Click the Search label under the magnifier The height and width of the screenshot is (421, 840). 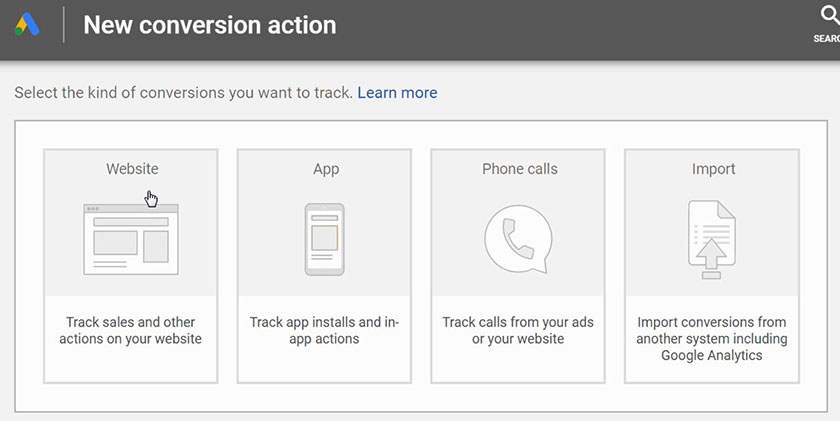[x=828, y=39]
